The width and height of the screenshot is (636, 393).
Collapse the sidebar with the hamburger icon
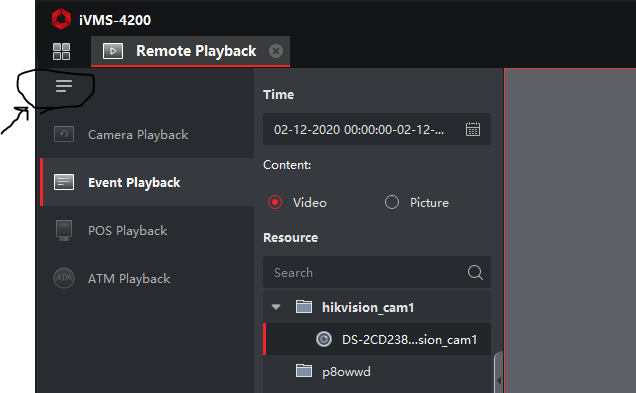pos(64,86)
